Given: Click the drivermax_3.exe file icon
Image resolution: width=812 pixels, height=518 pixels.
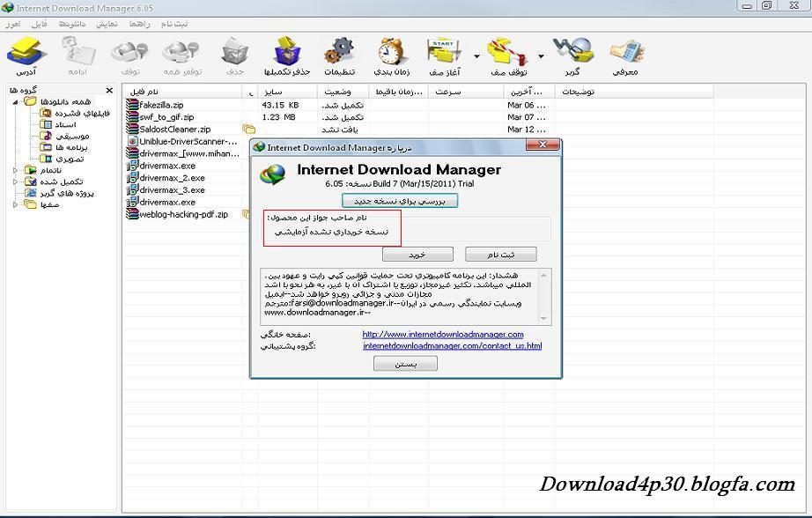Looking at the screenshot, I should (x=133, y=190).
